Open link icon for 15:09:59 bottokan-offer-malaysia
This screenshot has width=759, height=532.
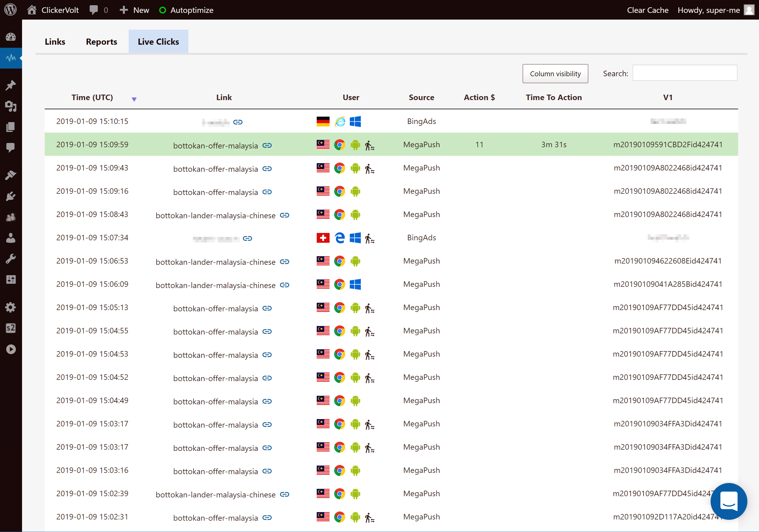tap(267, 145)
